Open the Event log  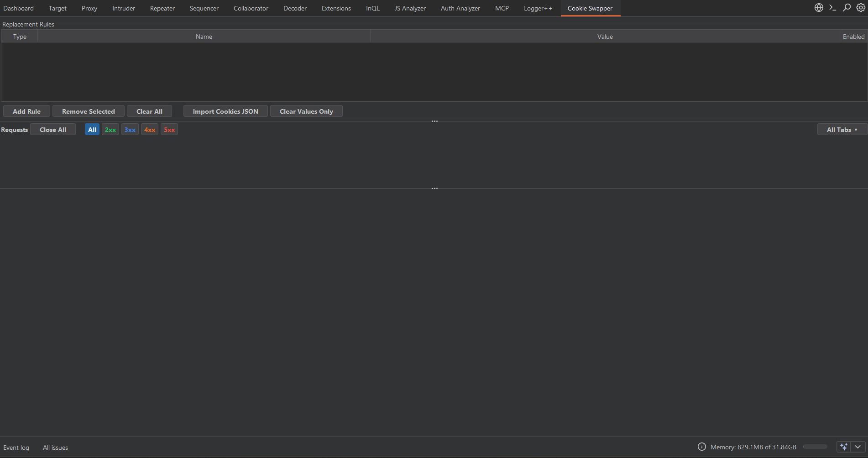pyautogui.click(x=16, y=447)
